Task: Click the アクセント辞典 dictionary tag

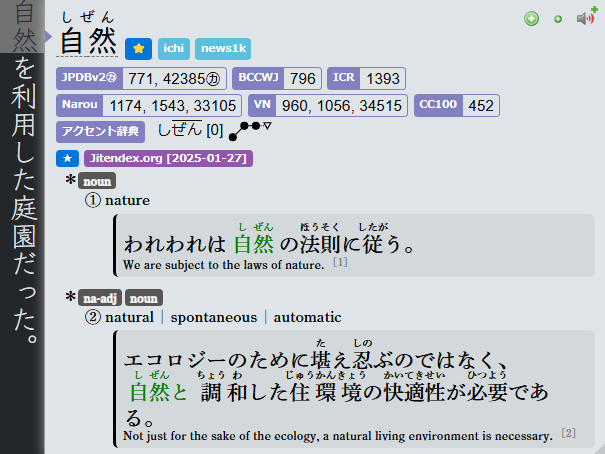Action: (x=100, y=131)
